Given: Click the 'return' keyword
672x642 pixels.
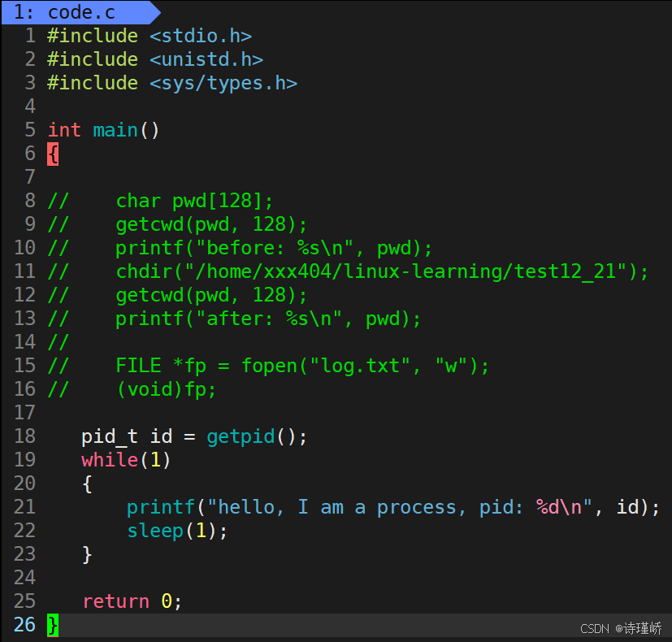Looking at the screenshot, I should 115,601.
